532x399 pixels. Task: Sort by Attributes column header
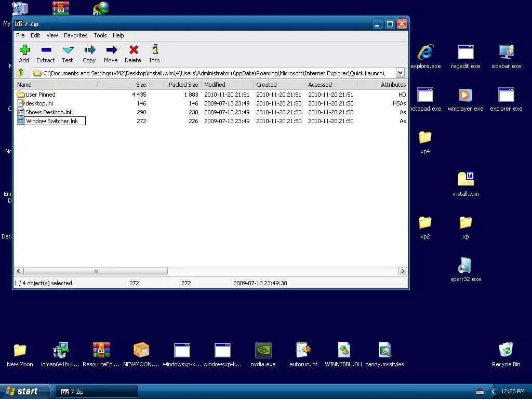pos(382,85)
